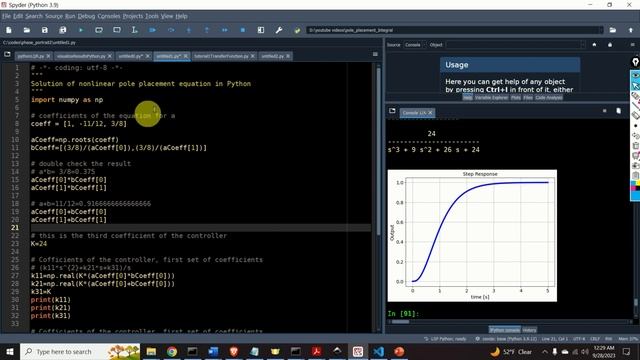
Task: Execute current line debugger icon
Action: pos(171,30)
